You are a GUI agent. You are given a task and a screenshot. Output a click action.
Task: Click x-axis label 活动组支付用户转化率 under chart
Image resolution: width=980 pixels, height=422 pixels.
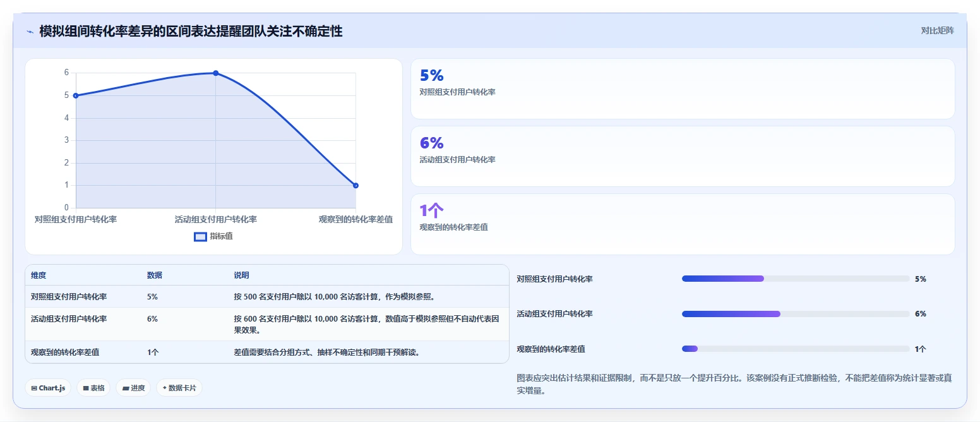pyautogui.click(x=216, y=219)
